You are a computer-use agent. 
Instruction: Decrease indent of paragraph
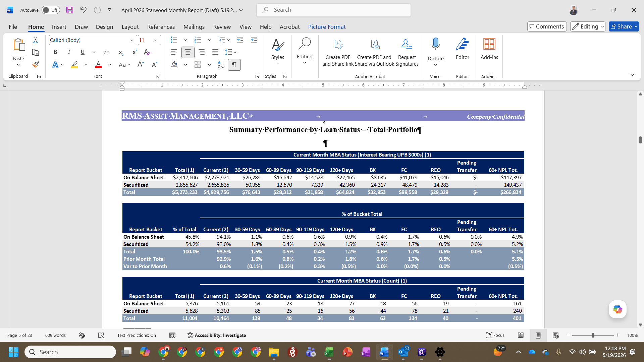(240, 40)
